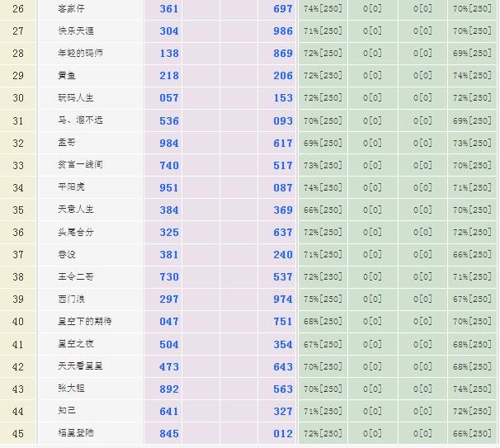Select row number 40 cell
The image size is (500, 448).
tap(18, 322)
